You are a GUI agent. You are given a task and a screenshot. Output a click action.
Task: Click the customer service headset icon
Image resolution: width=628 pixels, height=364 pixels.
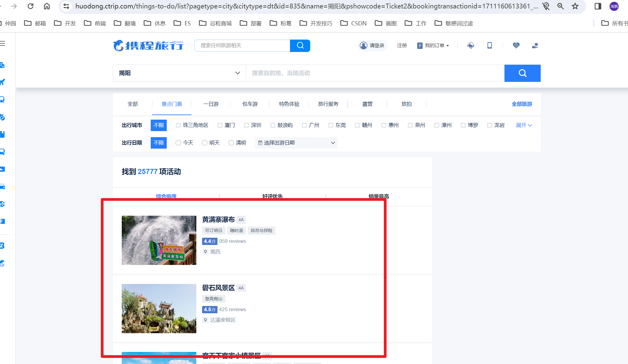(470, 46)
